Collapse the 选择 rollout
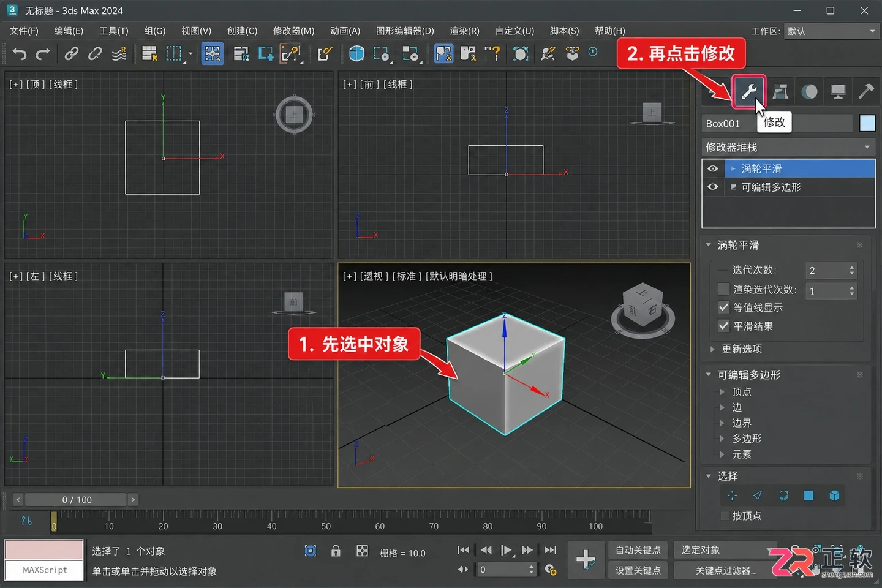Image resolution: width=882 pixels, height=588 pixels. pyautogui.click(x=709, y=476)
